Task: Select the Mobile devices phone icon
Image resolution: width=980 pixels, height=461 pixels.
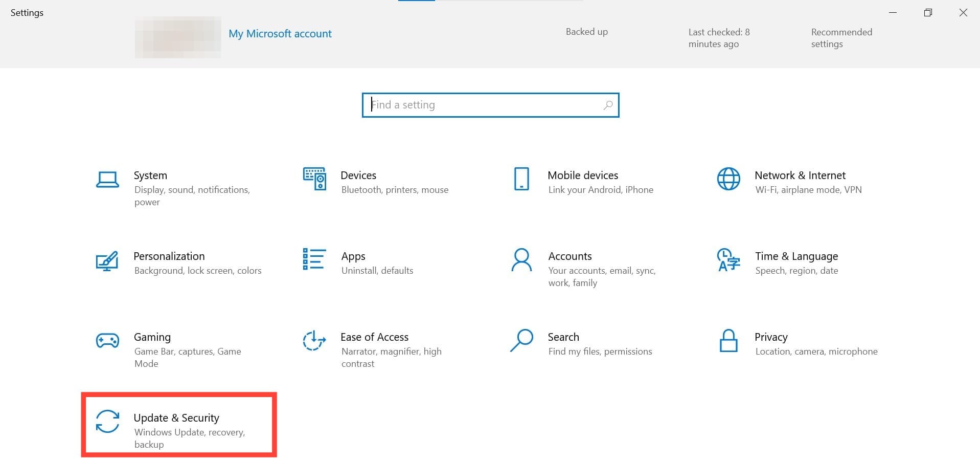Action: (x=521, y=179)
